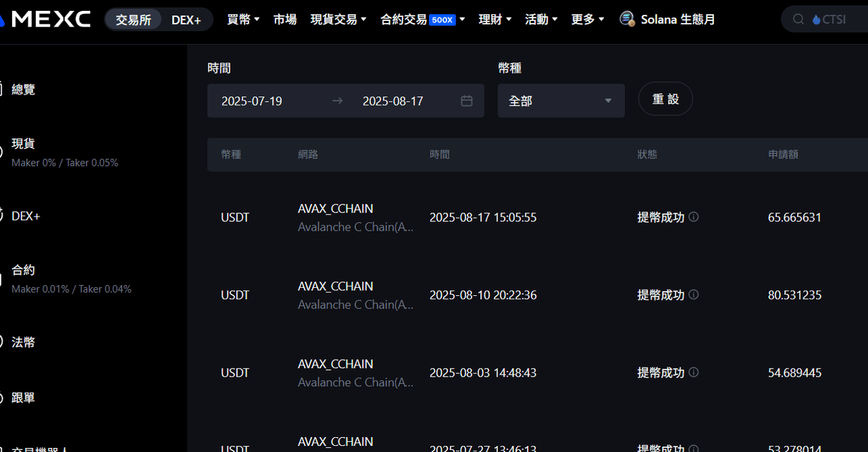Open 跟單 in the sidebar
This screenshot has width=868, height=452.
click(23, 398)
